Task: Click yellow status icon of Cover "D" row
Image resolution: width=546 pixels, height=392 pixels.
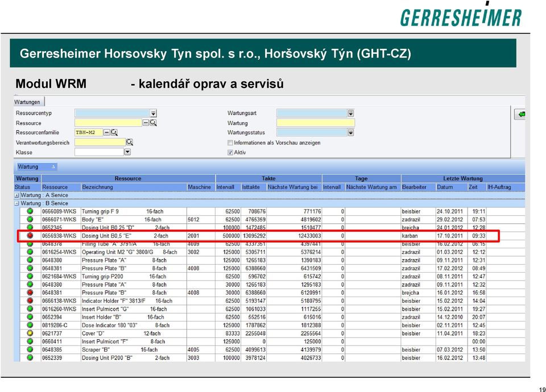Action: point(30,333)
